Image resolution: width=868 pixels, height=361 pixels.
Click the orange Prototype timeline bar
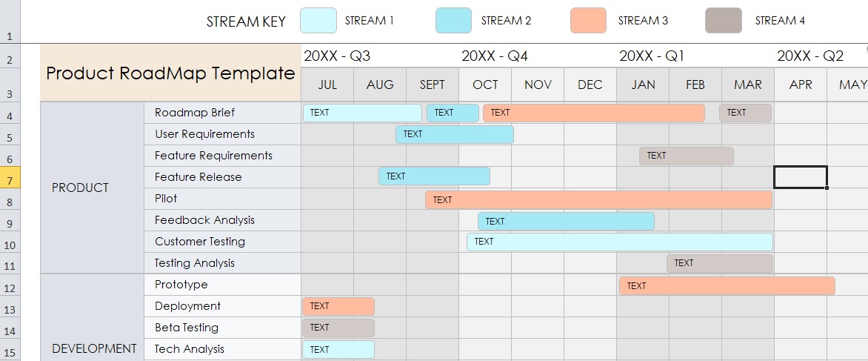[x=727, y=285]
